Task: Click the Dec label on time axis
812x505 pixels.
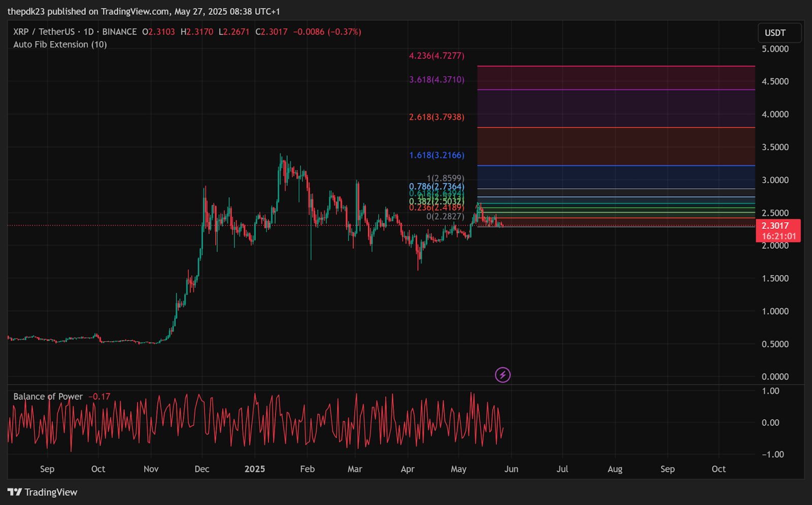Action: (202, 469)
